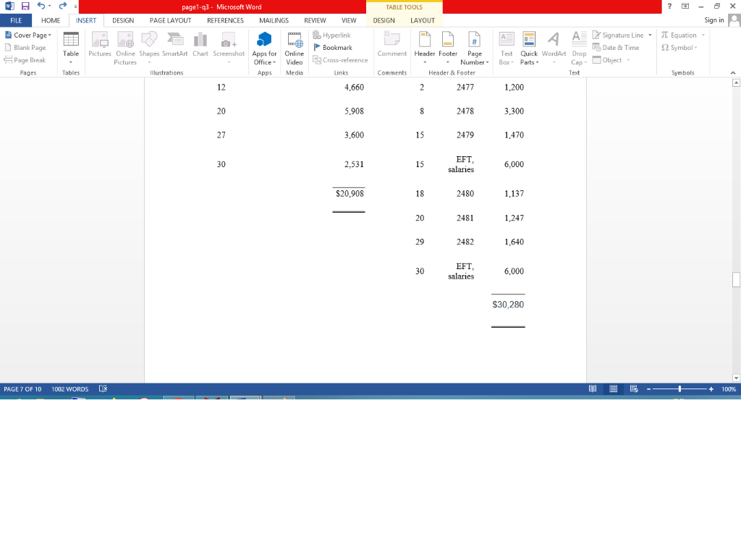Insert a WordArt element

554,46
